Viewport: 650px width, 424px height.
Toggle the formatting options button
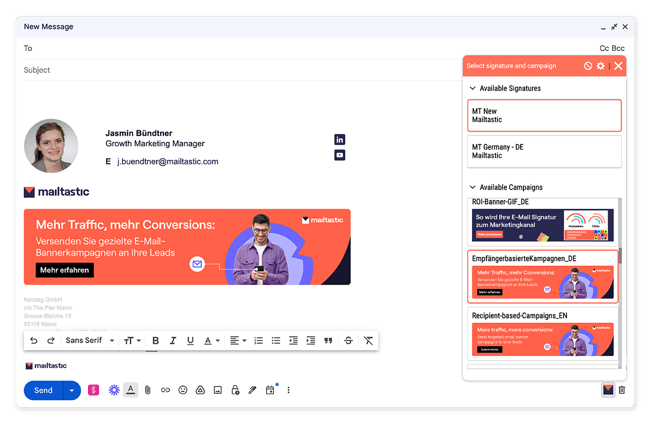click(x=130, y=390)
